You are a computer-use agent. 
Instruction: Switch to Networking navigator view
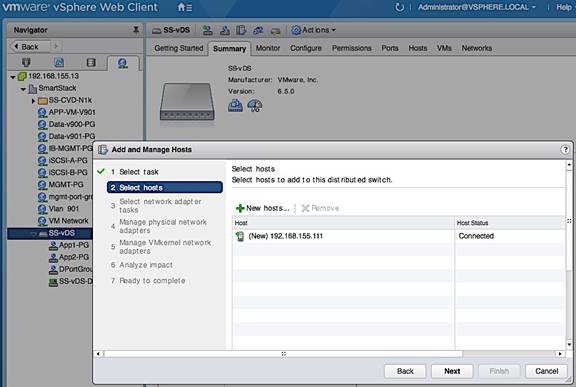pyautogui.click(x=122, y=63)
